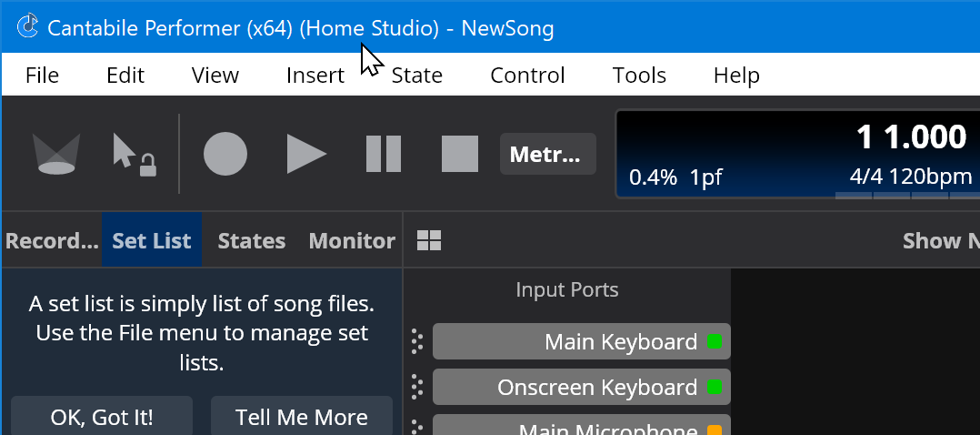Click the Tell Me More button
Screen dimensions: 980x435
tap(301, 416)
